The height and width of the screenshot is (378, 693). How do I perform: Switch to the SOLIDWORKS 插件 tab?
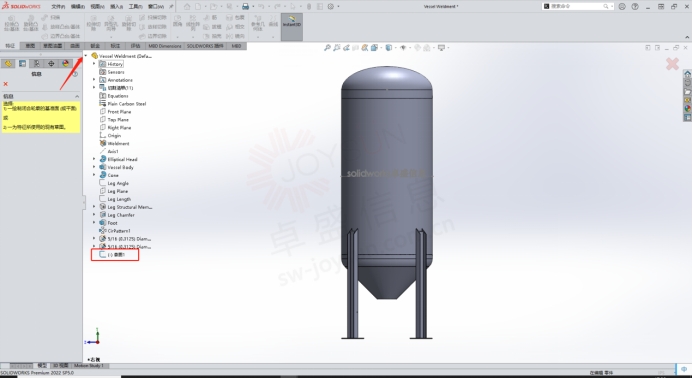click(x=206, y=46)
